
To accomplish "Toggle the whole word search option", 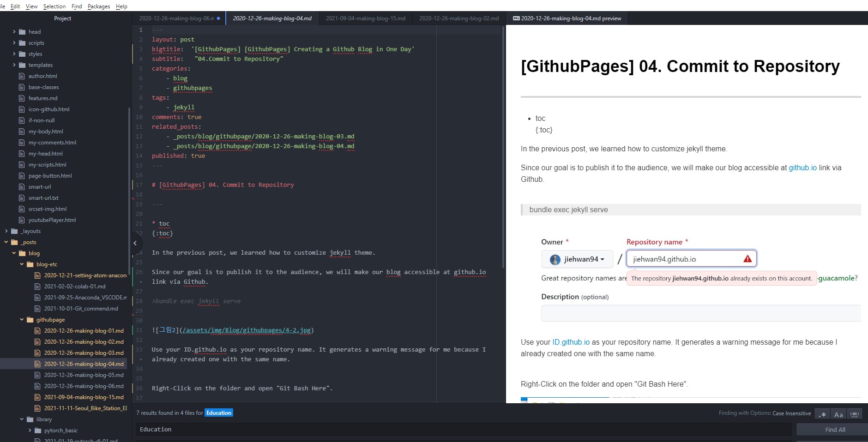I will click(855, 414).
